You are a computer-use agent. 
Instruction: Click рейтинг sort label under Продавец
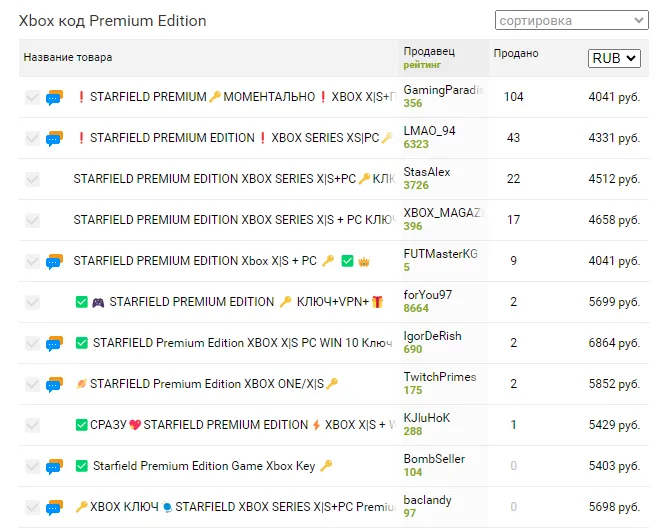pyautogui.click(x=422, y=65)
